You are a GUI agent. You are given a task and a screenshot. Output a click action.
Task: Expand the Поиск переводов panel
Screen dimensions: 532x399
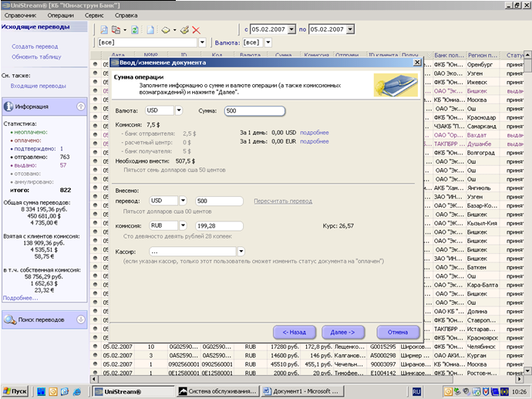(81, 320)
